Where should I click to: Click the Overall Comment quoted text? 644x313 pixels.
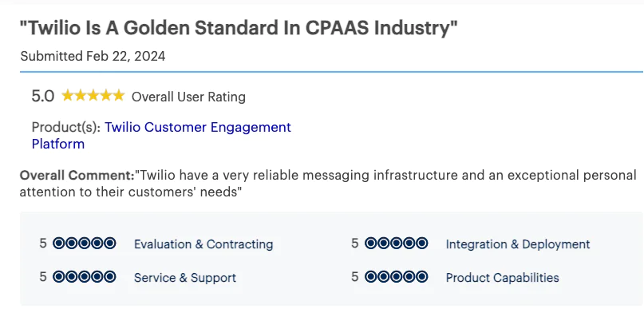[328, 183]
